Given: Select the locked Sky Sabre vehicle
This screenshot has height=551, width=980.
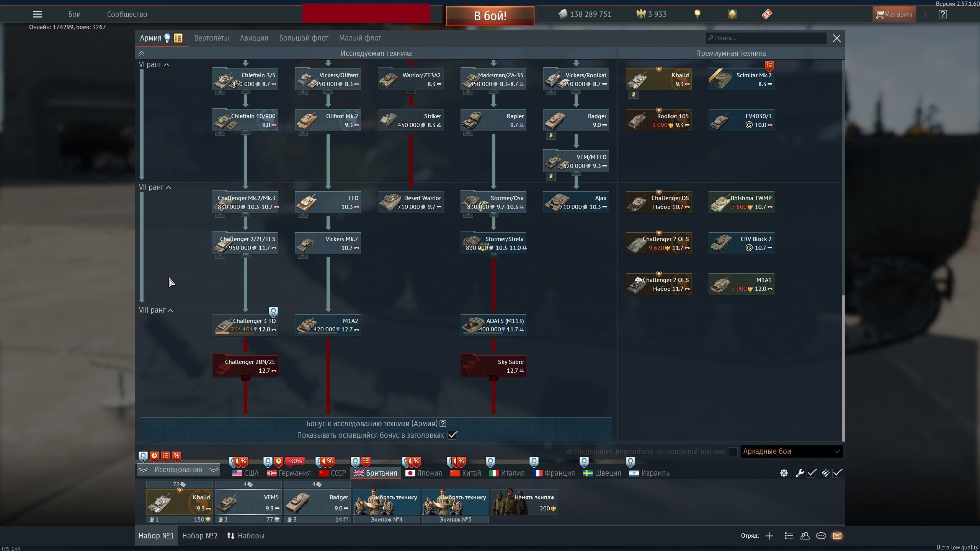Looking at the screenshot, I should [493, 366].
